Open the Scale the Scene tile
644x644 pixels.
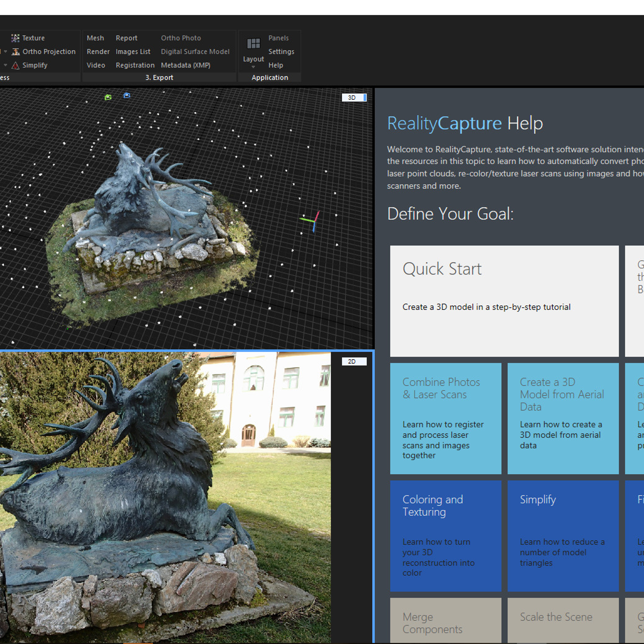(563, 621)
